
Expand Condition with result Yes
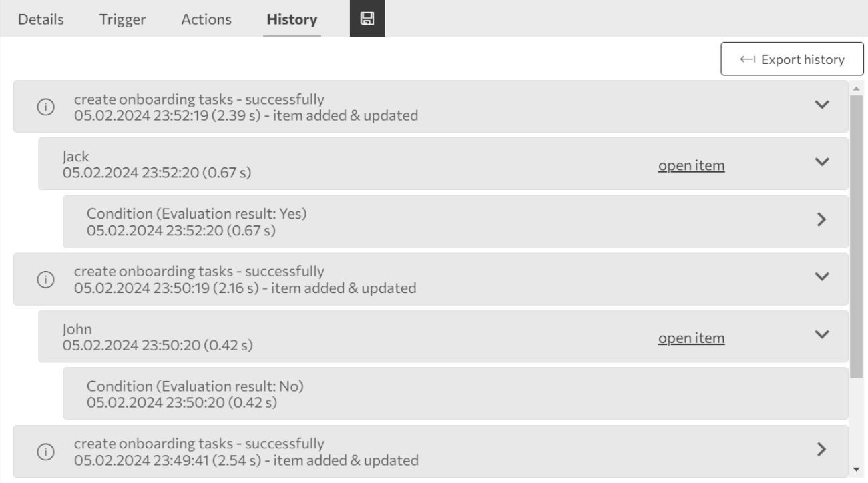pos(822,219)
